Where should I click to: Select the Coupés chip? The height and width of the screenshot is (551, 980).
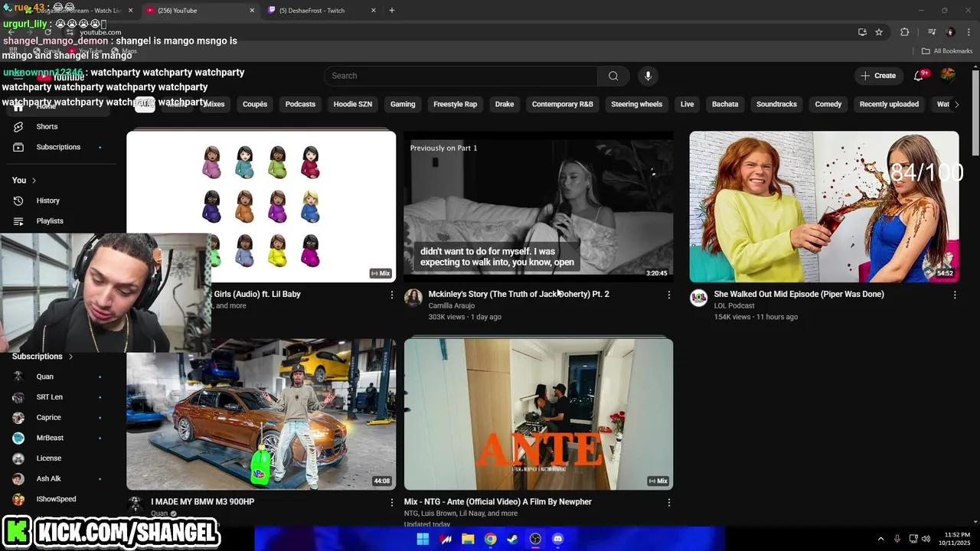255,104
